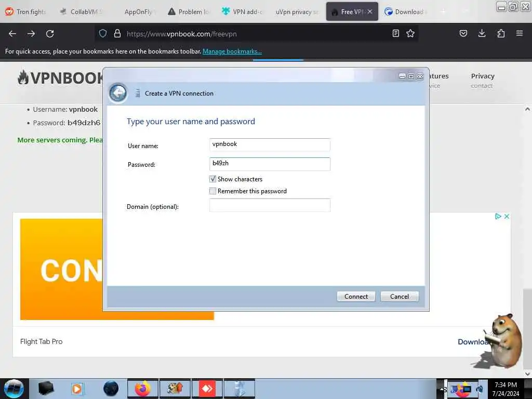Click the Privacy nav link
Viewport: 532px width, 399px height.
483,76
